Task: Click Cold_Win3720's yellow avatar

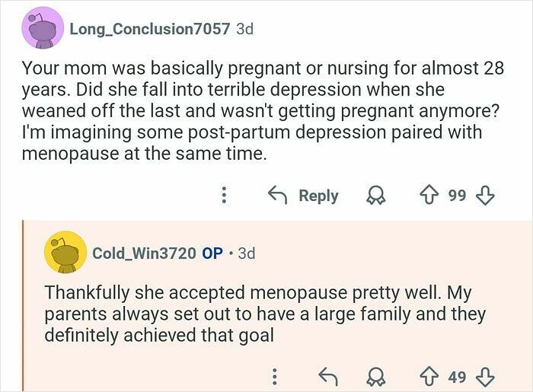Action: click(65, 252)
